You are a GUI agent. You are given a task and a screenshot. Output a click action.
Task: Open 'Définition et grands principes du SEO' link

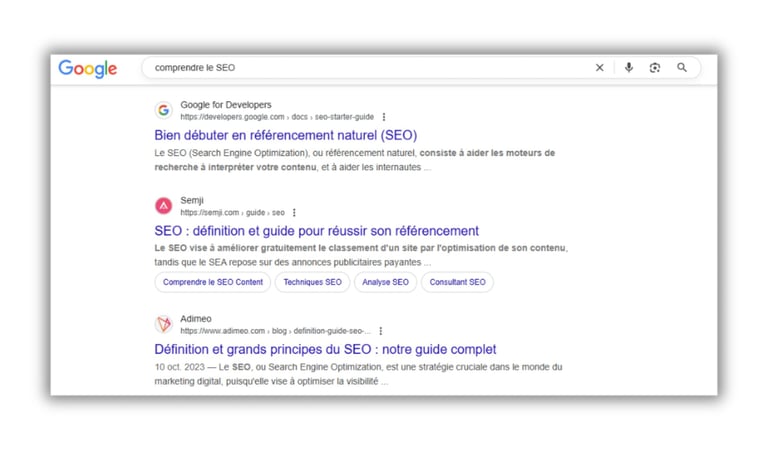click(325, 349)
